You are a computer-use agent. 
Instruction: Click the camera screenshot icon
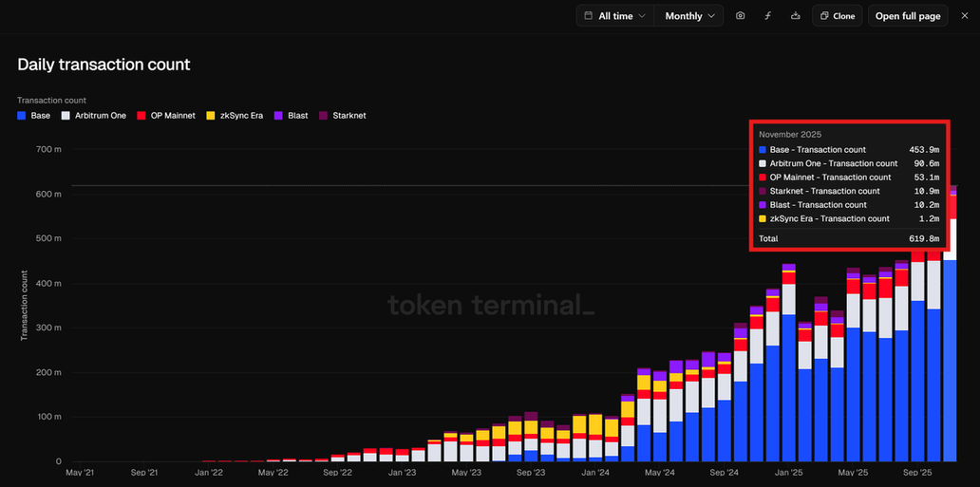(741, 16)
